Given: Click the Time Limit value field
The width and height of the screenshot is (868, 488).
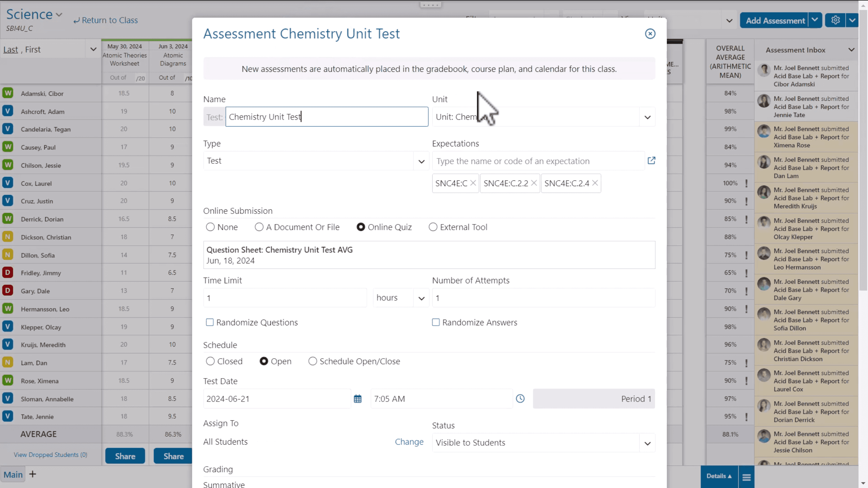Looking at the screenshot, I should 285,298.
